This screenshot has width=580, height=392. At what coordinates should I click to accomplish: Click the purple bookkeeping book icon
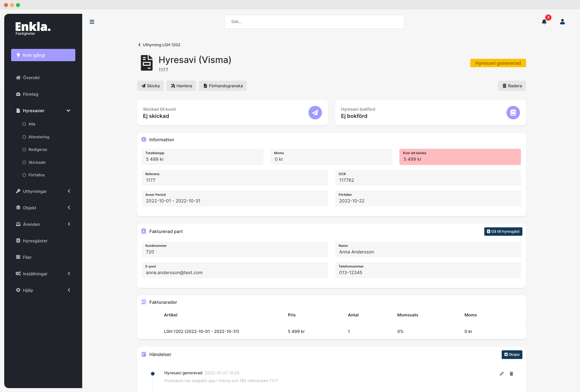point(513,112)
